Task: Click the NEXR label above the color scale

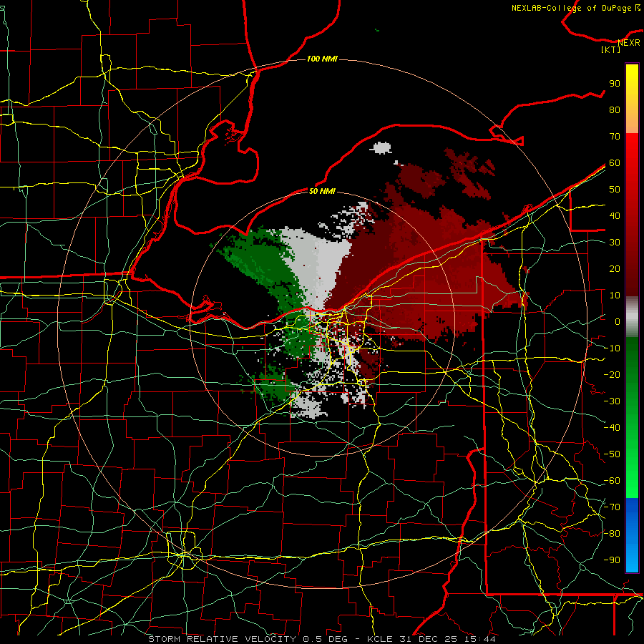Action: 629,43
